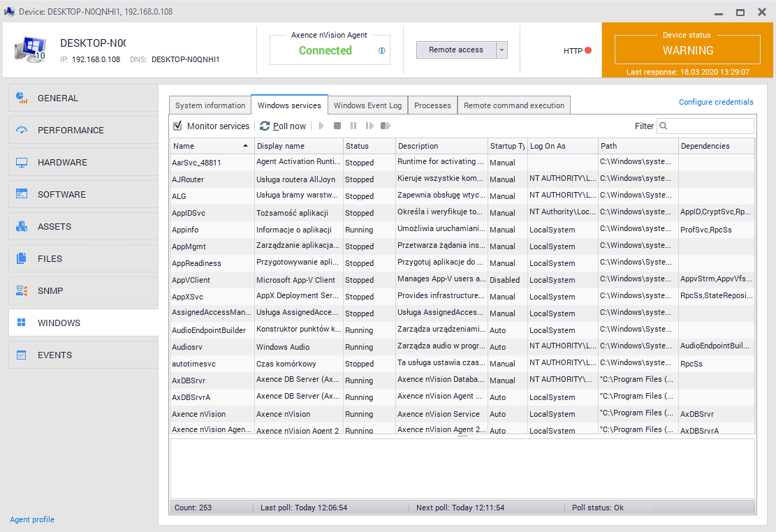Sort services by the Name column header
The width and height of the screenshot is (776, 532).
210,146
